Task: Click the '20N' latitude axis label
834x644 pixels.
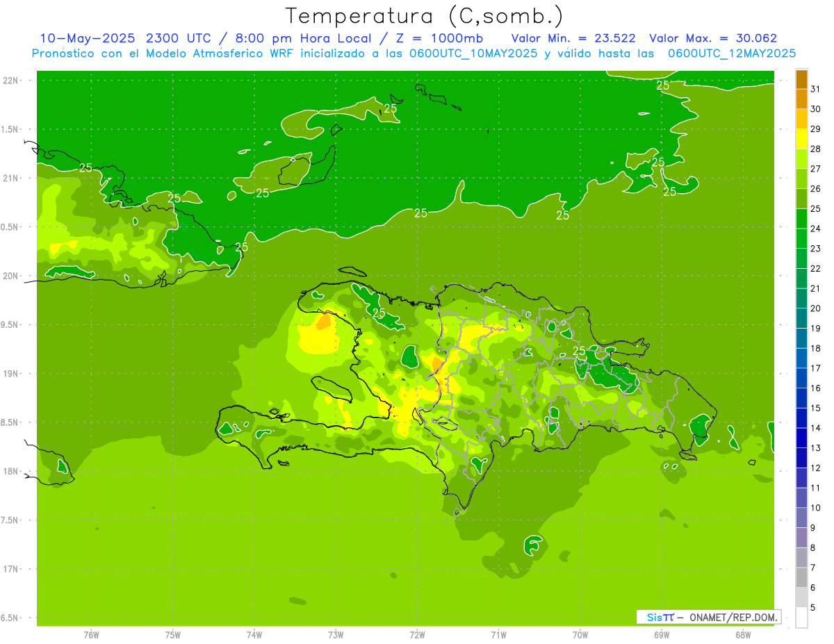Action: click(x=11, y=276)
